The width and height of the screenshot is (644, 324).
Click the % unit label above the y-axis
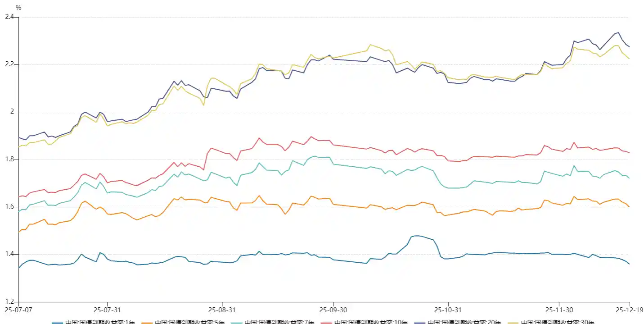coord(18,8)
